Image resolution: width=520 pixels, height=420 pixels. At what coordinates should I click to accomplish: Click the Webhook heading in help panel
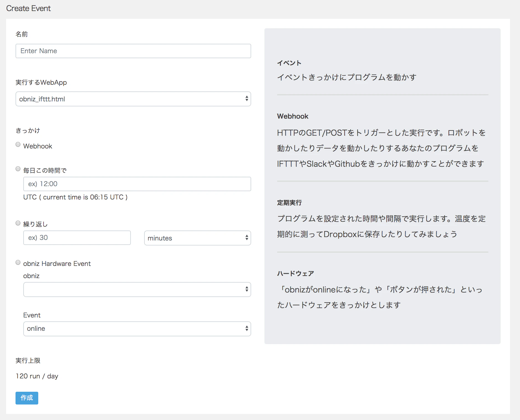pyautogui.click(x=293, y=116)
